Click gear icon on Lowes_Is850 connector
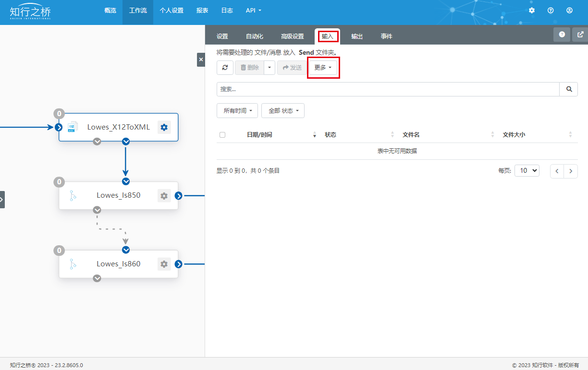The height and width of the screenshot is (370, 588). pos(164,196)
